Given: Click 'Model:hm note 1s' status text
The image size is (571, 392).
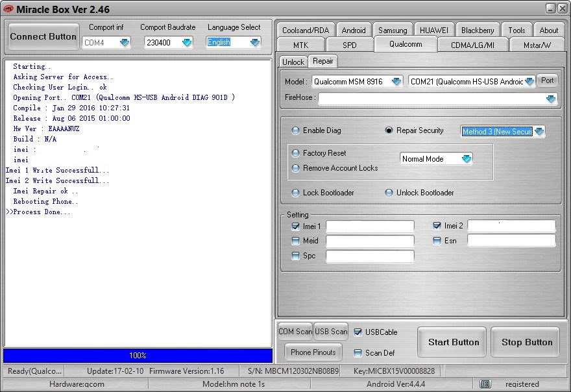Looking at the screenshot, I should [234, 384].
